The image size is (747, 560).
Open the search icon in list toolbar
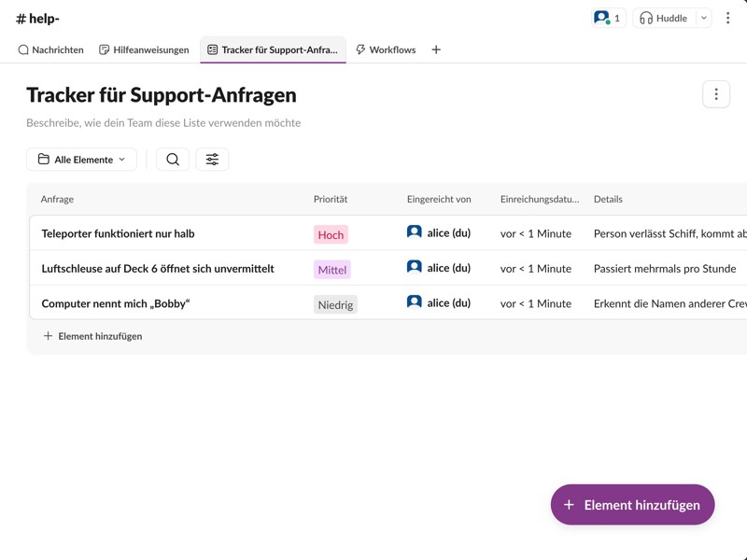(173, 160)
